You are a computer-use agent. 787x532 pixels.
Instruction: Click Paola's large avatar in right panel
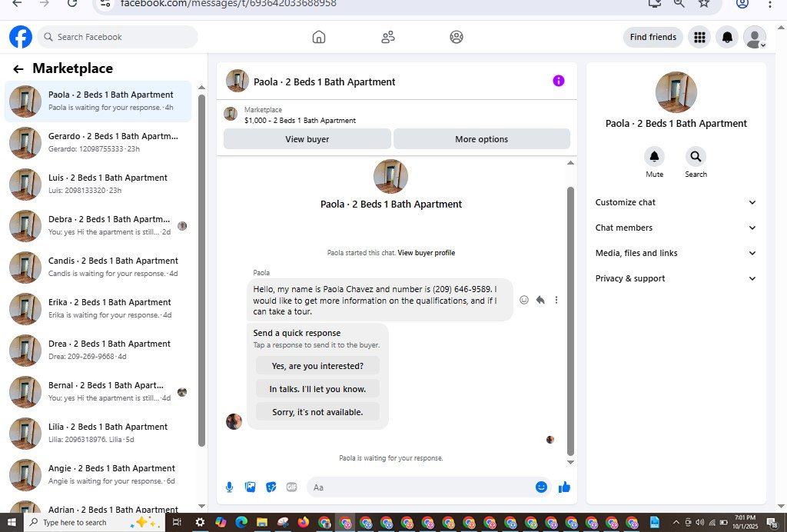[x=676, y=92]
